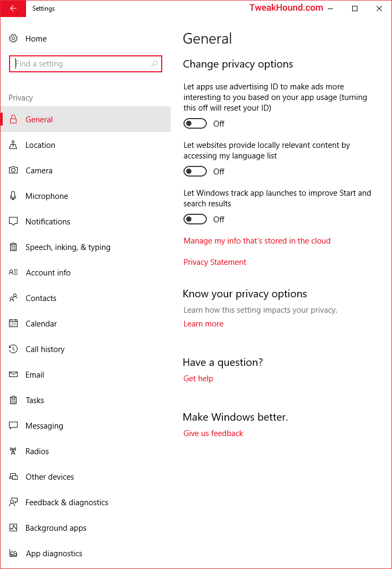Screen dimensions: 392x569
Task: Click the Calendar icon in sidebar
Action: coord(13,323)
